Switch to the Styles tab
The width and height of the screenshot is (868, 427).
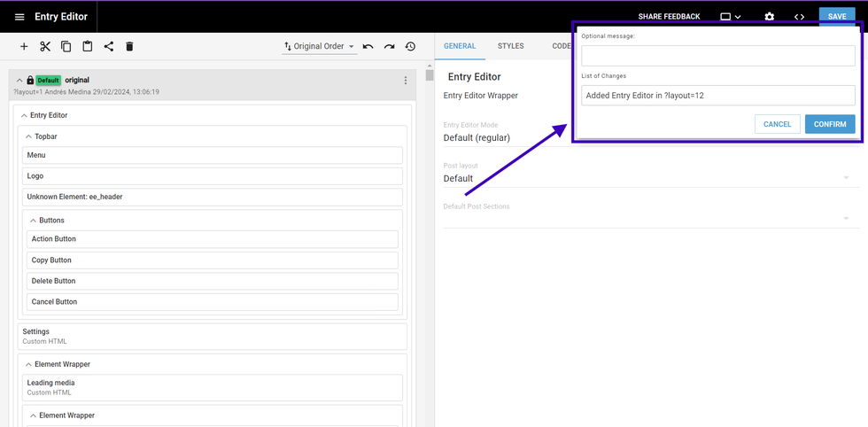pos(510,46)
